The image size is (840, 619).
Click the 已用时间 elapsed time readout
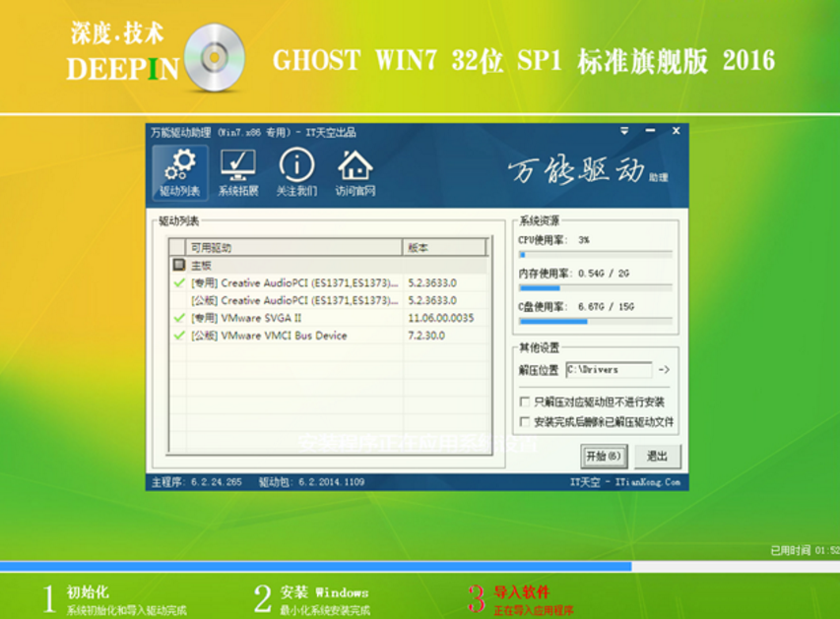(x=805, y=550)
